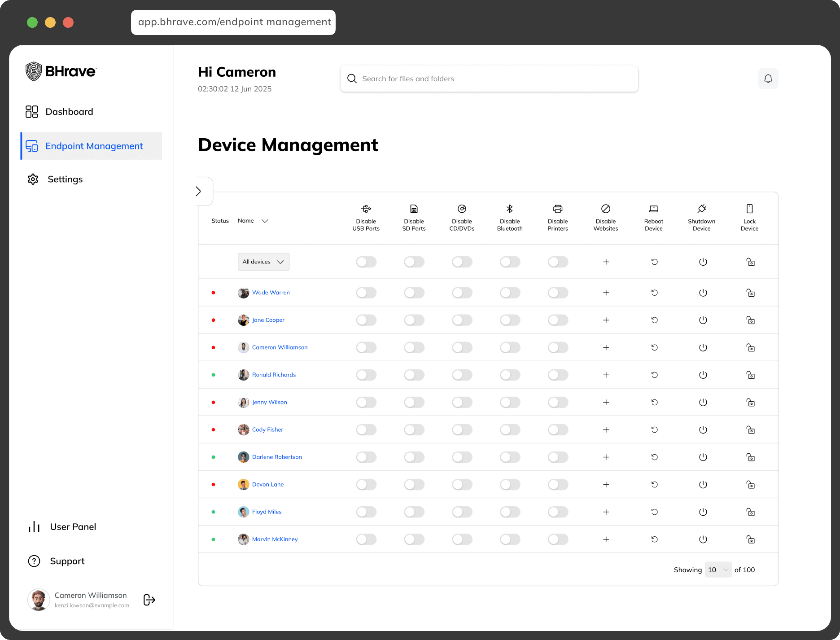Reboot Jenny Wilson's device
840x640 pixels.
coord(654,402)
